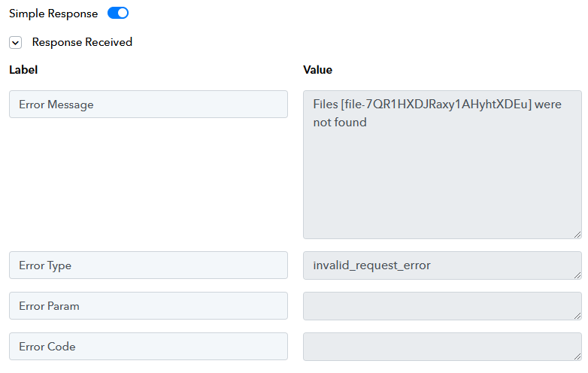Collapse the Response Received section chevron
588x373 pixels.
[x=15, y=43]
